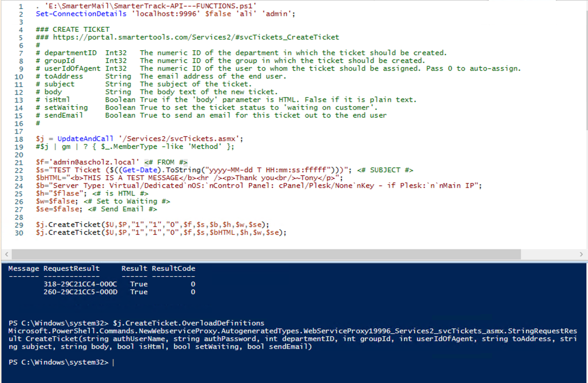This screenshot has width=588, height=383.
Task: Click the 260-29C21CC5-000D result value
Action: (x=80, y=292)
